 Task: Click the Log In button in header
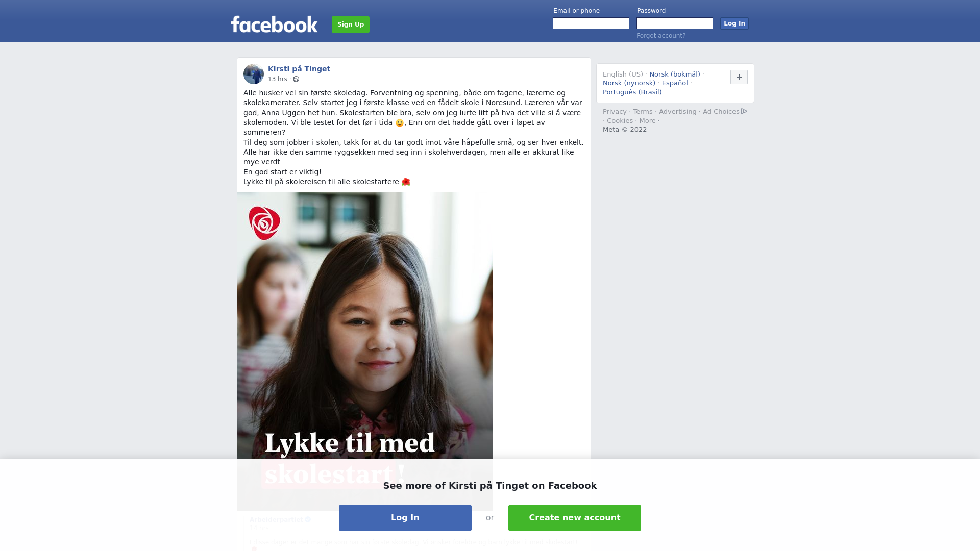pos(734,23)
